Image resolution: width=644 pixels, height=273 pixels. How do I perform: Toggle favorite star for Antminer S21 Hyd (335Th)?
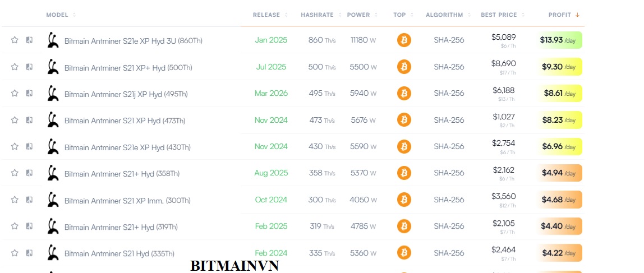point(15,253)
